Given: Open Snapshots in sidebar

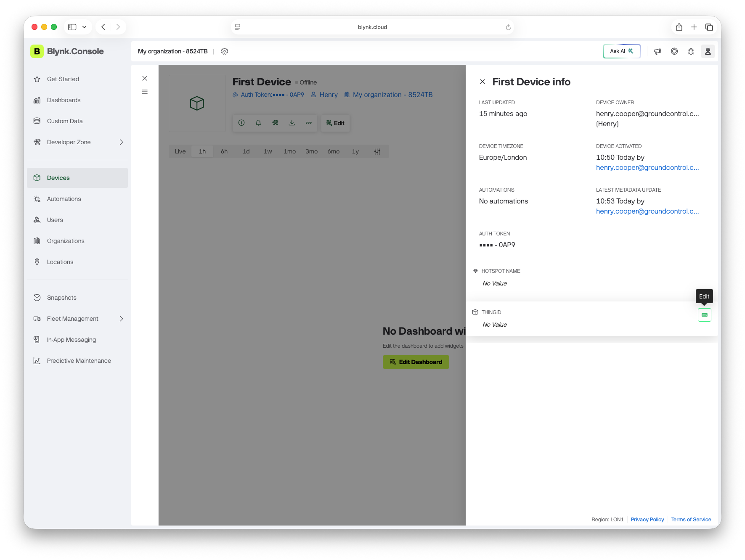Looking at the screenshot, I should pyautogui.click(x=77, y=298).
